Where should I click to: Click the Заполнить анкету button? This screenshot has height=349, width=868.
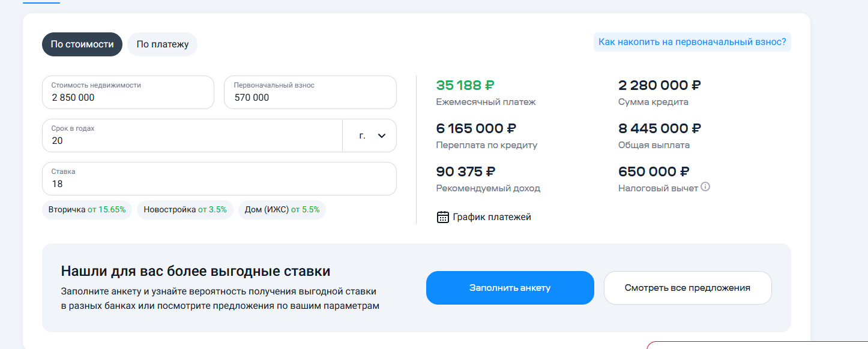pos(510,288)
